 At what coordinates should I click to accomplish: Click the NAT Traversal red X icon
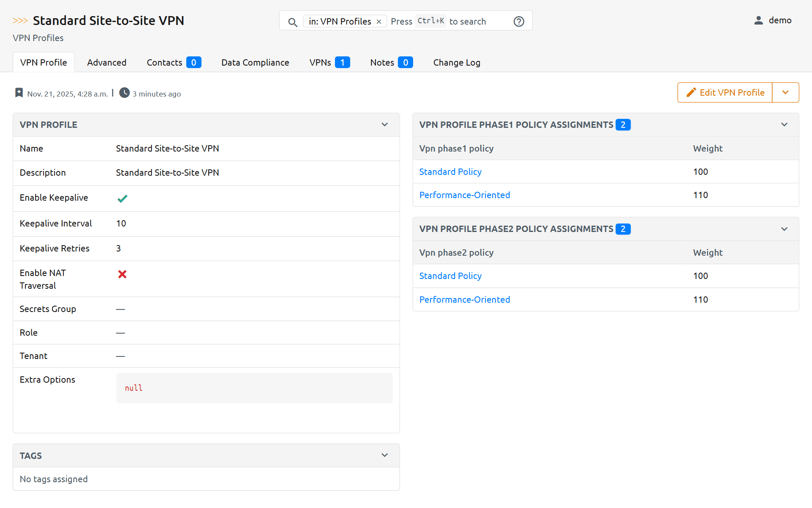pos(122,274)
